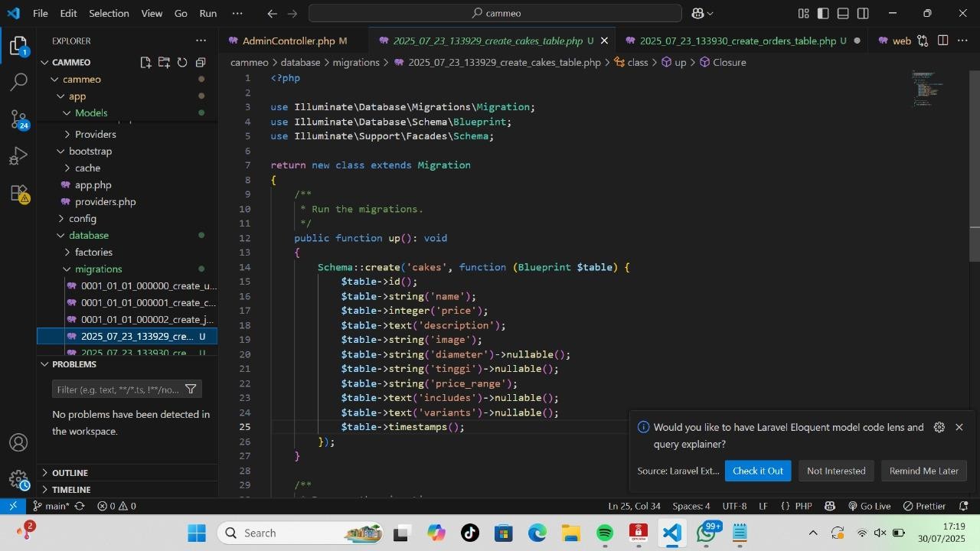Expand the factories folder
Viewport: 980px width, 551px height.
point(93,252)
